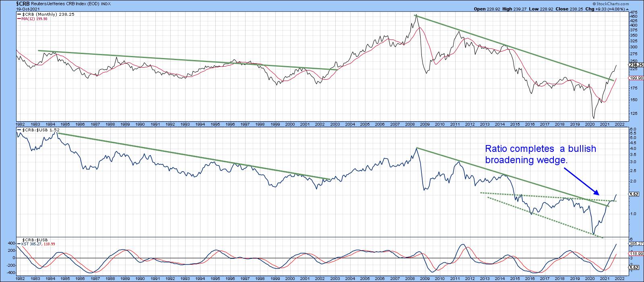This screenshot has width=644, height=282.
Task: Click the 'MA(12) 199.98' legend entry
Action: [x=33, y=19]
